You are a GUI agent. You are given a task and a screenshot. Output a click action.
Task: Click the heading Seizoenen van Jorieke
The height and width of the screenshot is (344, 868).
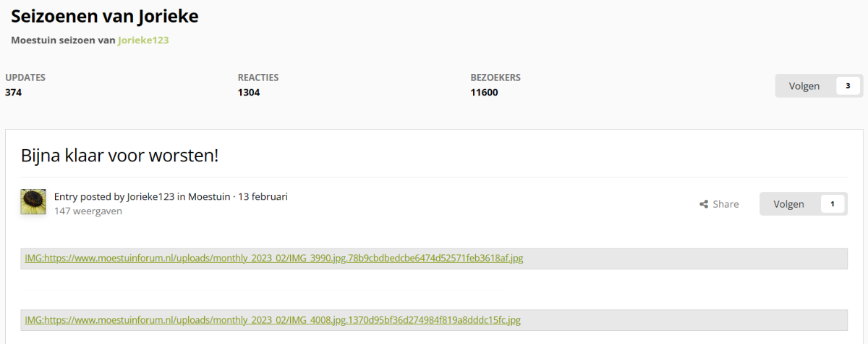[x=105, y=16]
